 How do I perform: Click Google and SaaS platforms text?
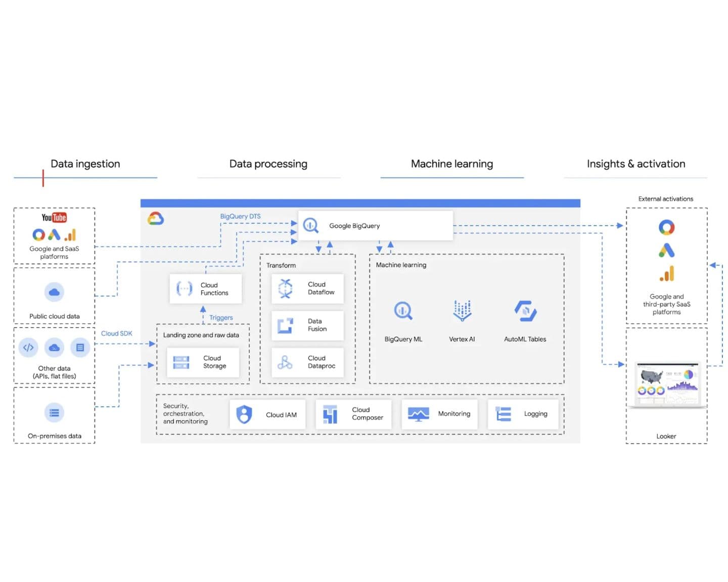(54, 253)
